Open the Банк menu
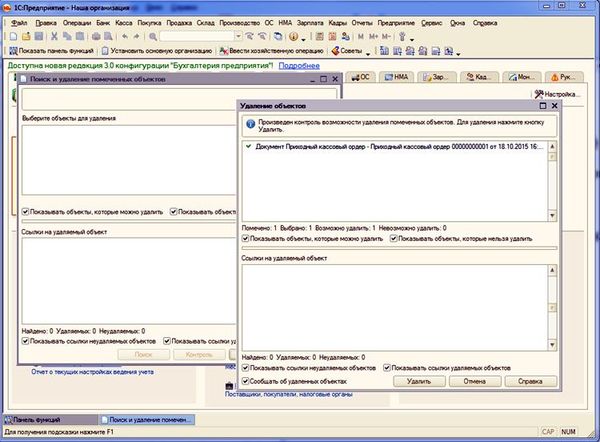This screenshot has height=442, width=600. [103, 23]
